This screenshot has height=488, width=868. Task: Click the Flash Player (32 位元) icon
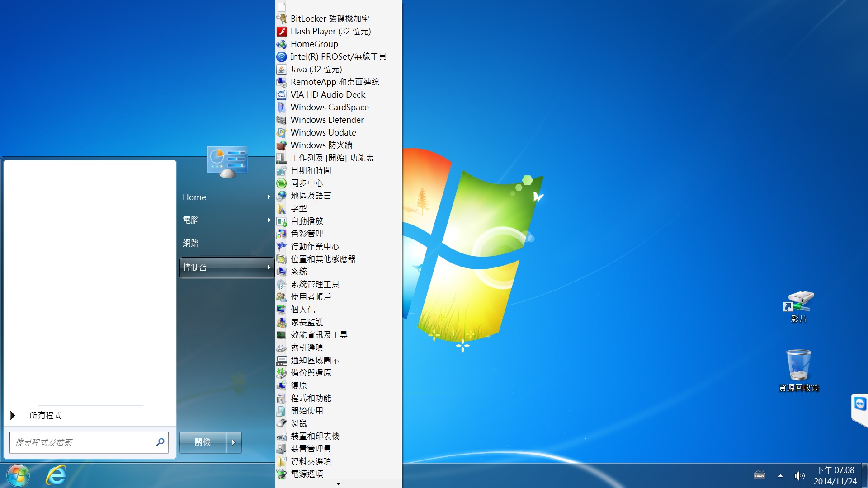[282, 32]
